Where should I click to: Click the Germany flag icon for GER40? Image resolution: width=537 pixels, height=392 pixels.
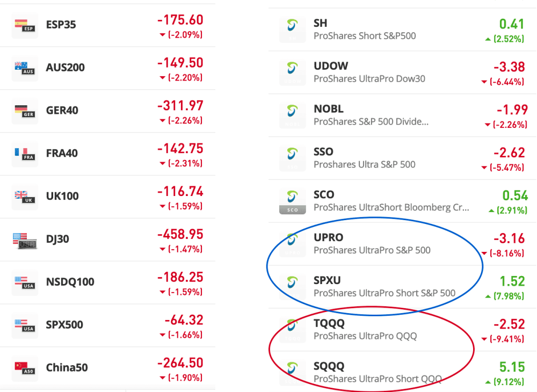click(x=25, y=111)
